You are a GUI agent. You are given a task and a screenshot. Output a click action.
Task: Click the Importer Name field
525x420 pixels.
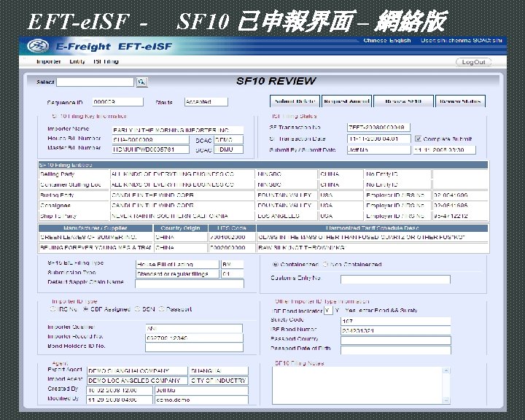click(x=178, y=130)
